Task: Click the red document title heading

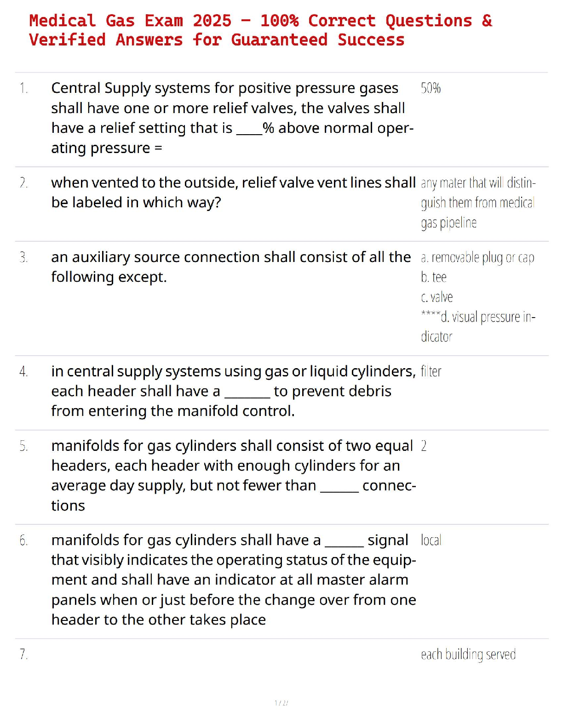Action: coord(260,30)
